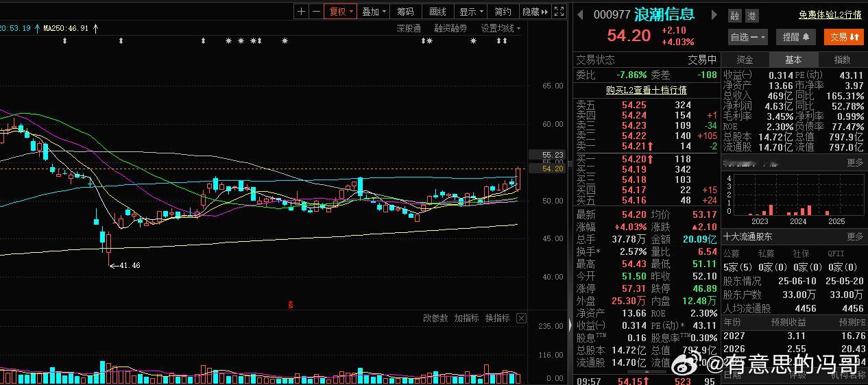Go to next stock with right arrow
The height and width of the screenshot is (385, 868).
(x=714, y=15)
